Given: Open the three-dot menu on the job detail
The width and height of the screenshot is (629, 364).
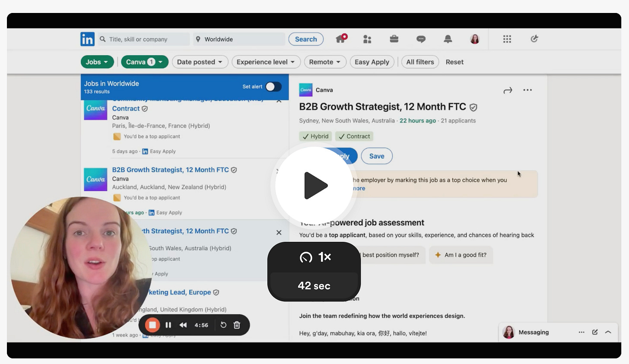Looking at the screenshot, I should click(527, 90).
